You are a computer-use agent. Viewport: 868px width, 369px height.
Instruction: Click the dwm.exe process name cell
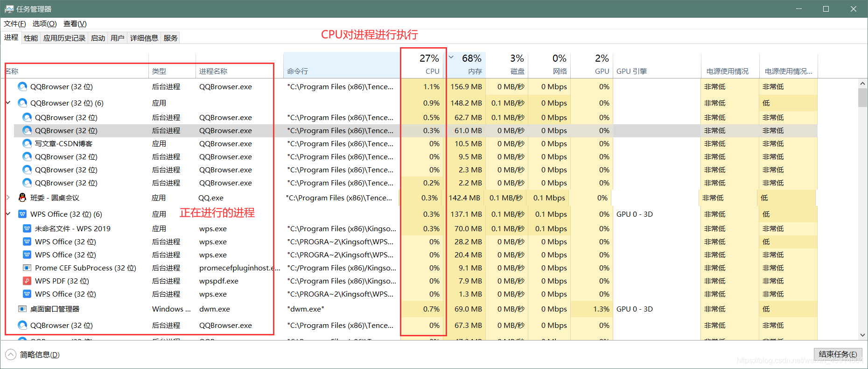pos(215,309)
